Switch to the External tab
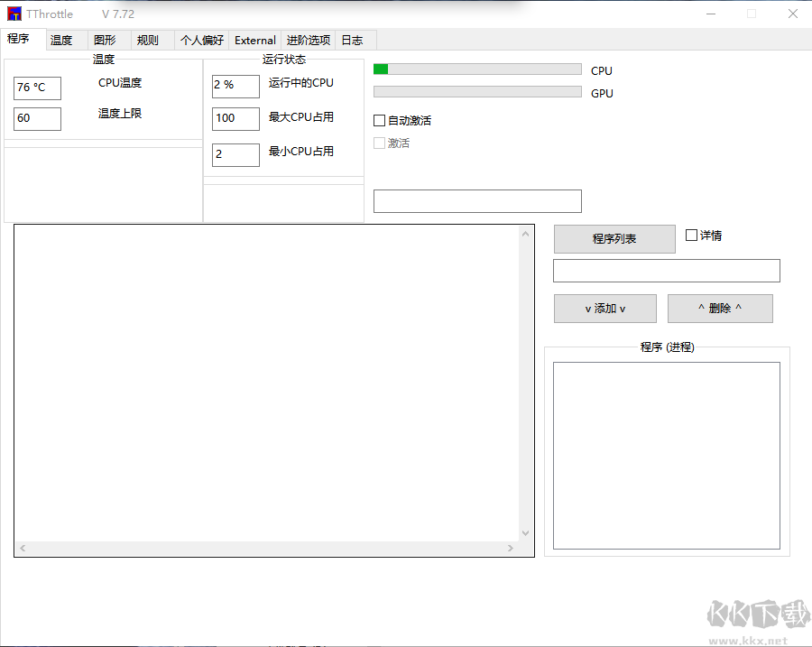The width and height of the screenshot is (812, 647). pos(254,40)
